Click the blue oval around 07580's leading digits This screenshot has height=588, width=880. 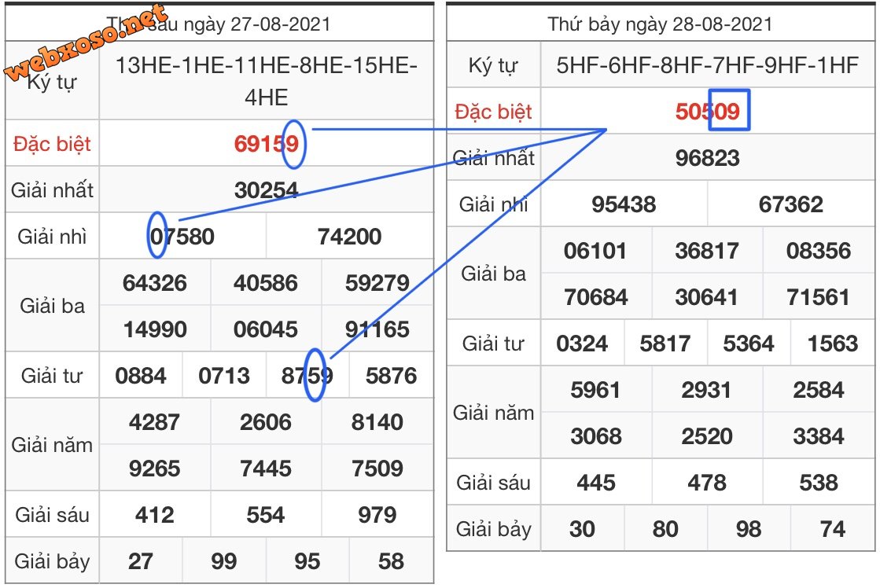click(156, 235)
